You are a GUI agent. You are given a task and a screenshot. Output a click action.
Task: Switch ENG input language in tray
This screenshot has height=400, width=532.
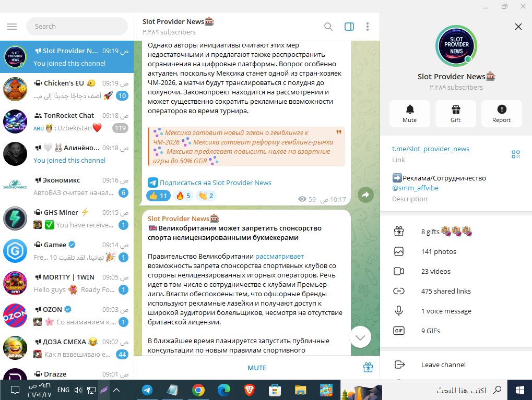(x=64, y=390)
